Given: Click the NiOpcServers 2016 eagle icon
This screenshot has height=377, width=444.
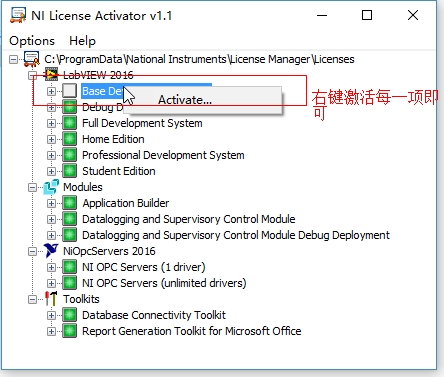Looking at the screenshot, I should (x=51, y=251).
